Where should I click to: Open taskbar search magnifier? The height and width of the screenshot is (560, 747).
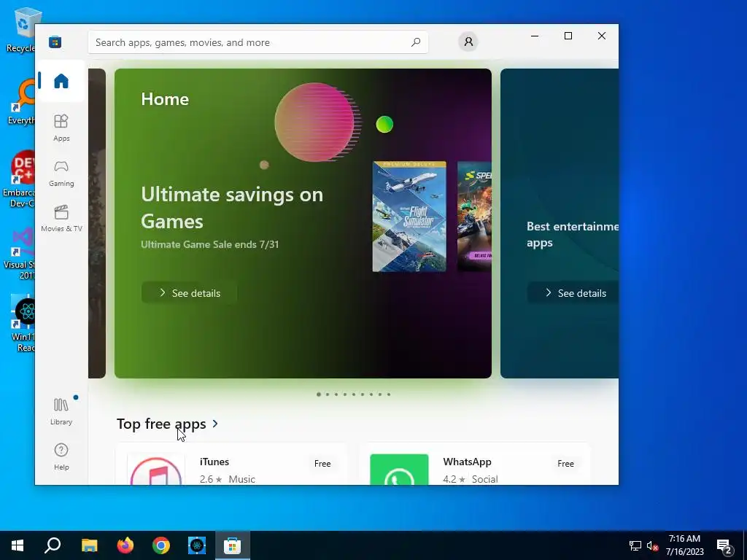[53, 545]
